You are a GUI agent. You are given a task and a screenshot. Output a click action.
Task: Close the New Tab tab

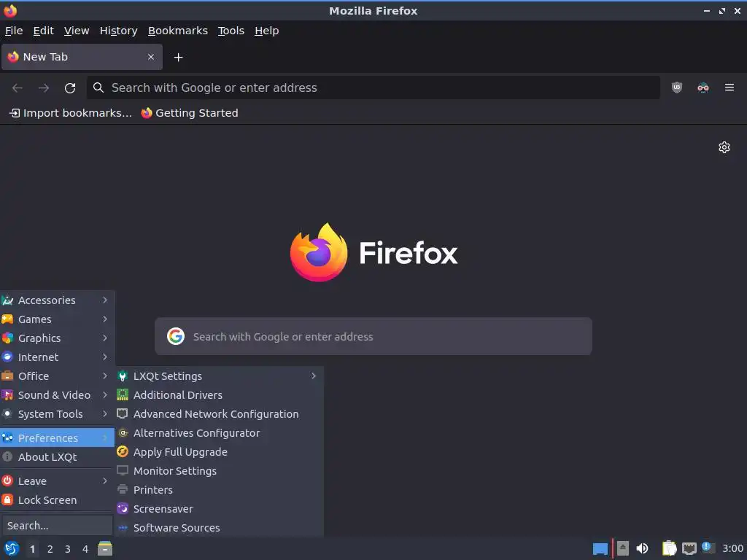[151, 57]
